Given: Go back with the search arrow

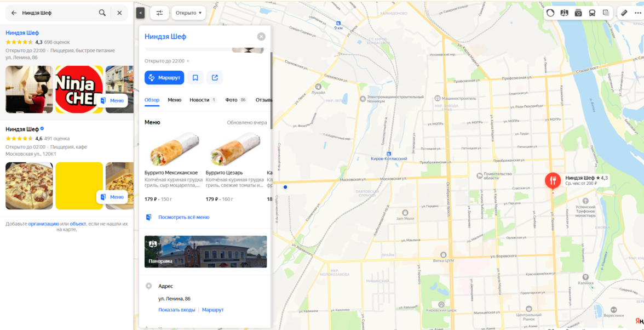Looking at the screenshot, I should [x=14, y=13].
